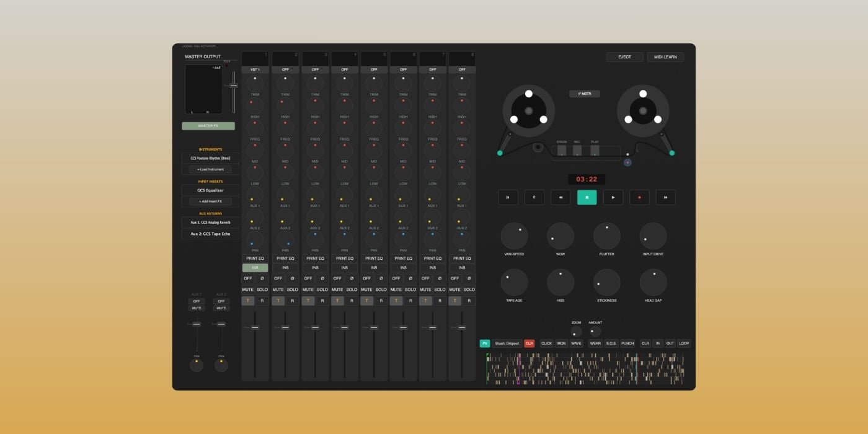Toggle channel 1 phase invert Ø button
Viewport: 868px width, 434px height.
pyautogui.click(x=262, y=278)
